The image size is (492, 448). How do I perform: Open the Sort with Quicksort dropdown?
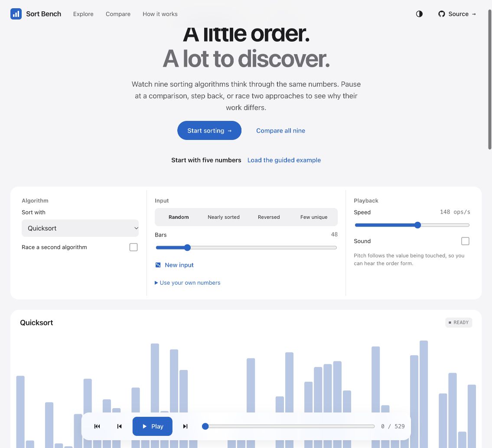pyautogui.click(x=80, y=228)
